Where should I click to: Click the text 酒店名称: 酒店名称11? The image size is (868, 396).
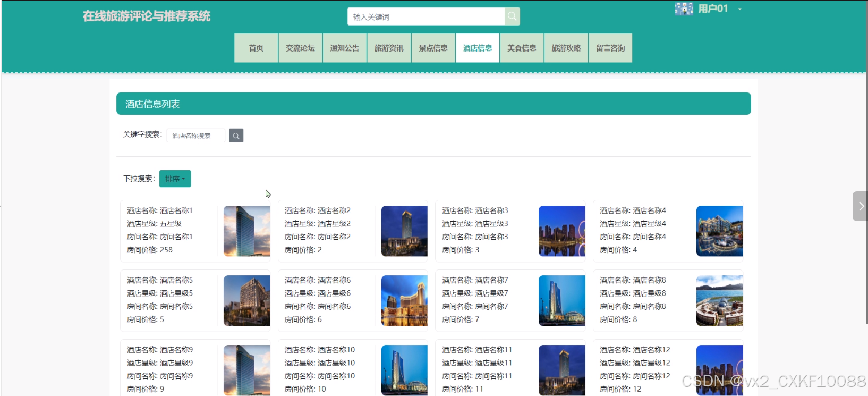click(x=478, y=350)
